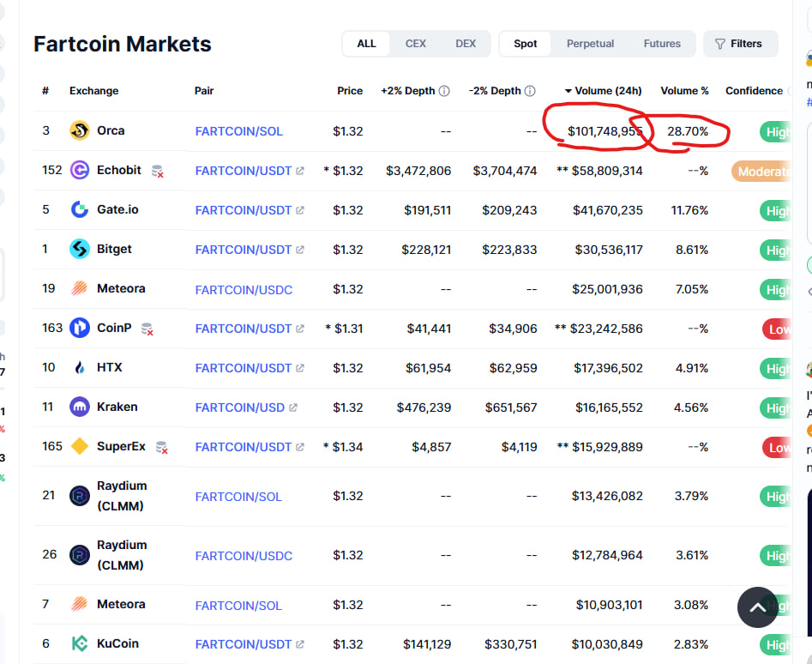This screenshot has width=812, height=664.
Task: Click the Bitget exchange logo
Action: [x=79, y=250]
